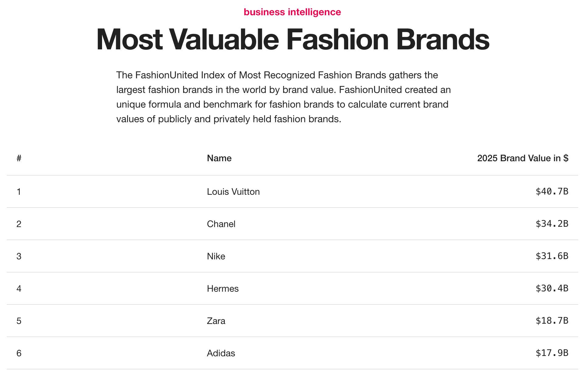
Task: Click the FashionUnited Index description paragraph
Action: 283,97
